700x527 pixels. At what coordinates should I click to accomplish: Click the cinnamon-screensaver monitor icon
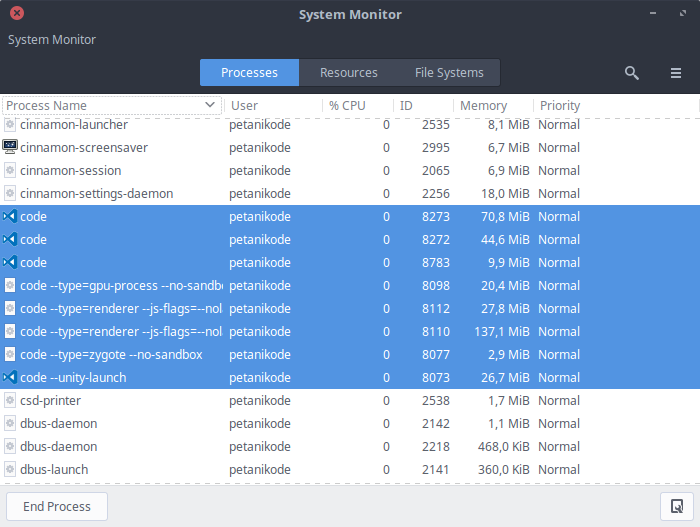[x=10, y=147]
